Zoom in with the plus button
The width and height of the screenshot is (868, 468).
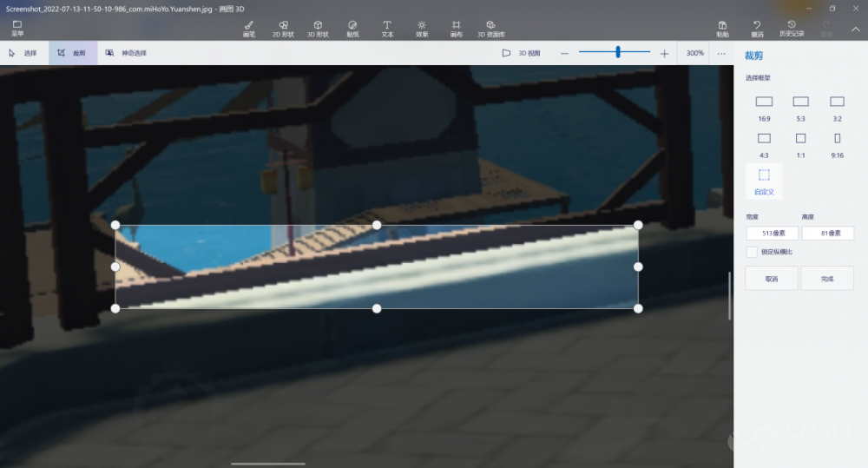(x=664, y=53)
